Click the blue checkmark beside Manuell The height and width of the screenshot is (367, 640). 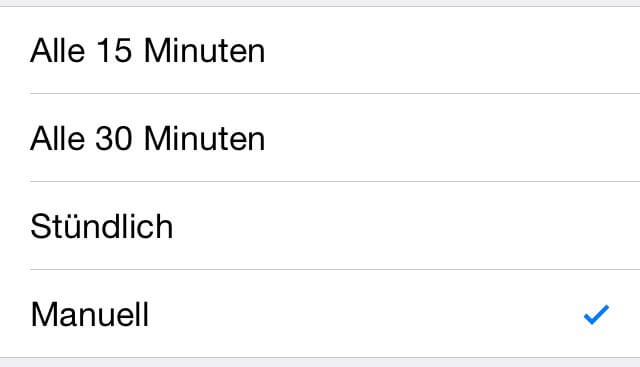596,315
